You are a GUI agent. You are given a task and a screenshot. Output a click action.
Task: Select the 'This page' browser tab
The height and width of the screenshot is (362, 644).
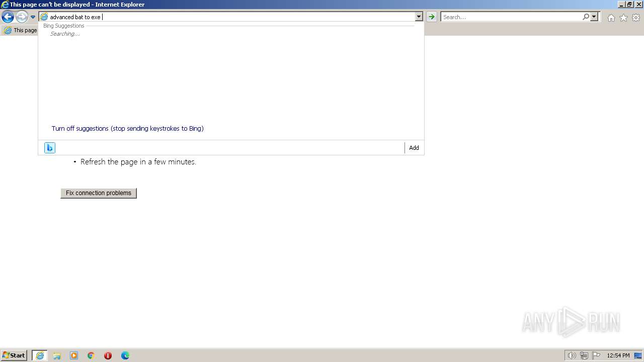[x=20, y=30]
